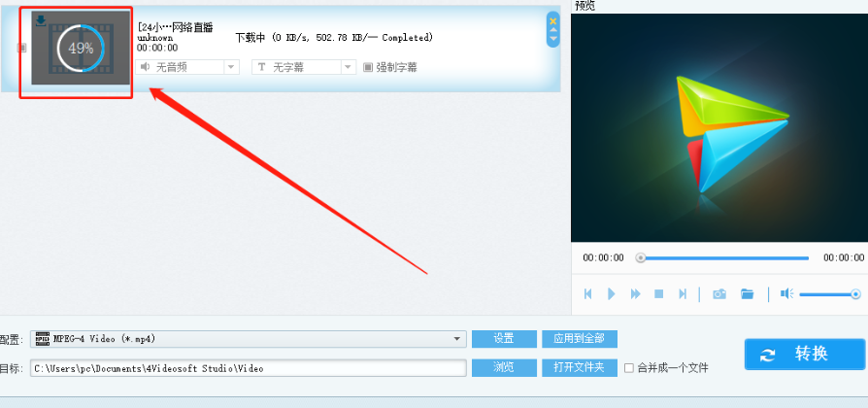Stop the preview playback
The width and height of the screenshot is (868, 408).
(x=658, y=294)
